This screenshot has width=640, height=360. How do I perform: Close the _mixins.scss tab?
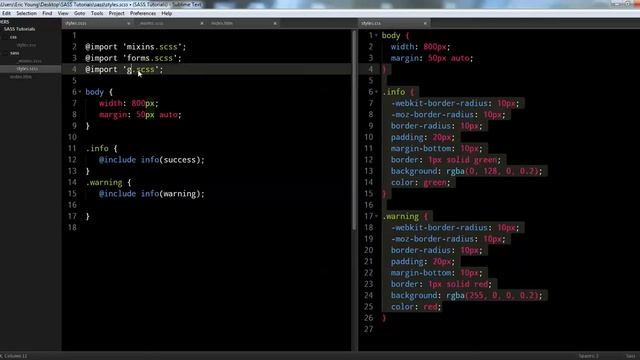tap(202, 23)
